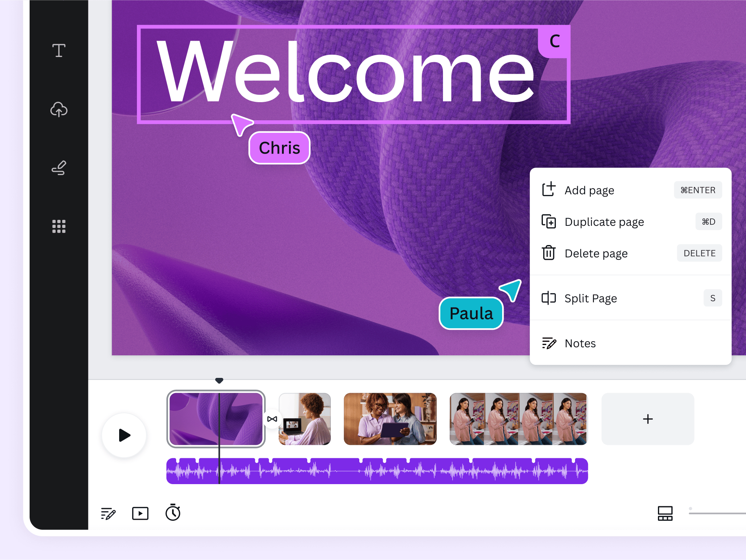Open the Grid/Apps panel icon

59,227
